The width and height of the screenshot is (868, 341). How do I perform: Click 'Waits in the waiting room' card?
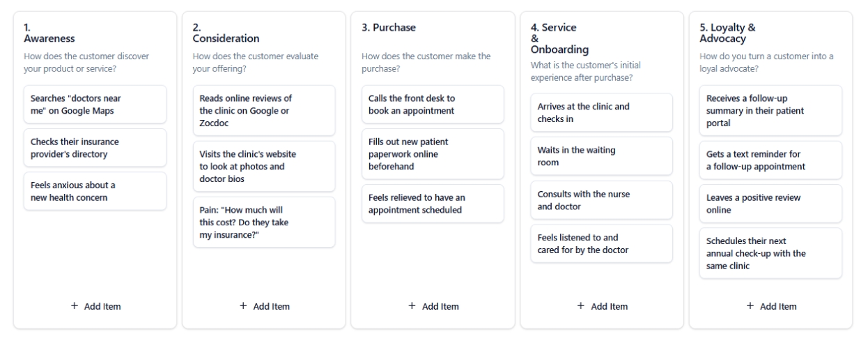602,156
